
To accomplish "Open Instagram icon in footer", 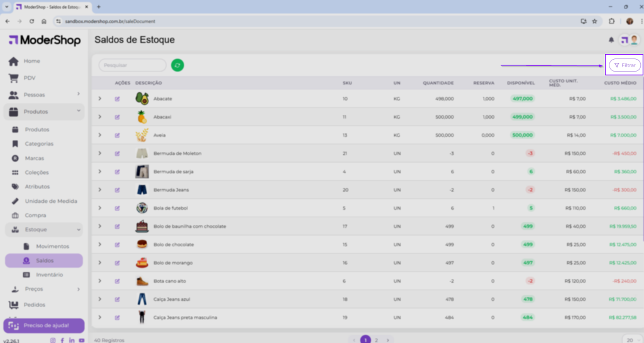I will pyautogui.click(x=53, y=340).
